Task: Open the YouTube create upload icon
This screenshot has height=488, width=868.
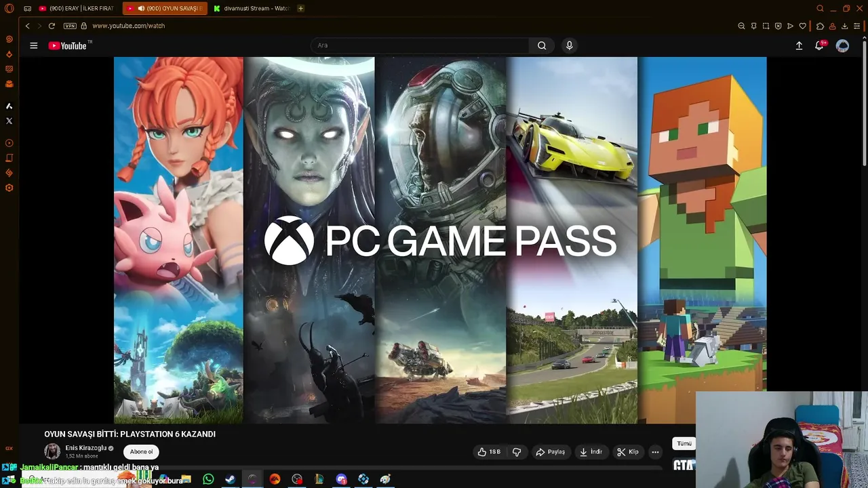Action: [799, 45]
